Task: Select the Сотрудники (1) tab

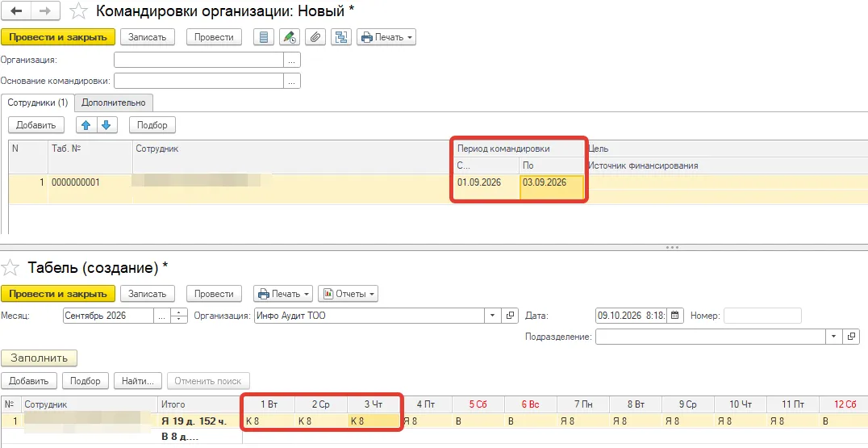Action: (38, 103)
